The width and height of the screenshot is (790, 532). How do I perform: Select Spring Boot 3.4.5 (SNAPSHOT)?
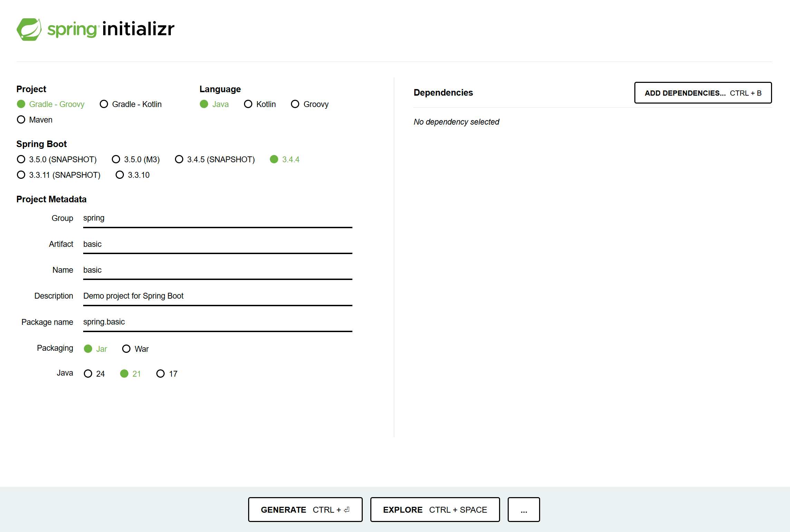click(179, 159)
